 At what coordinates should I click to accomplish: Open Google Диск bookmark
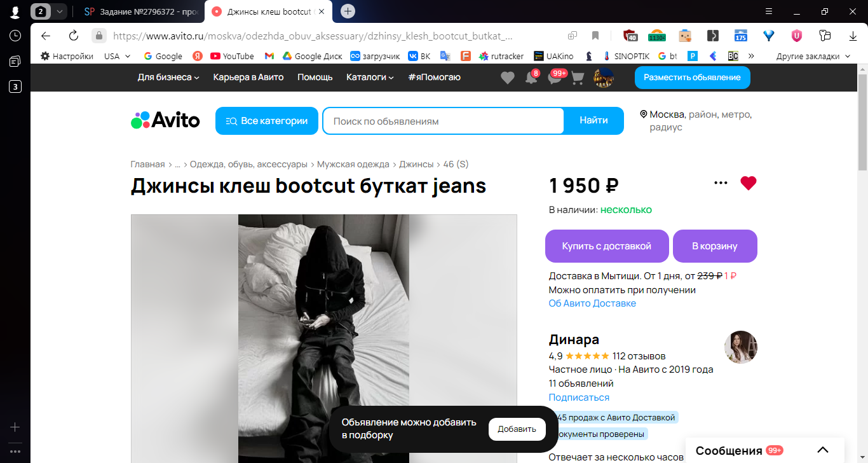click(x=313, y=56)
